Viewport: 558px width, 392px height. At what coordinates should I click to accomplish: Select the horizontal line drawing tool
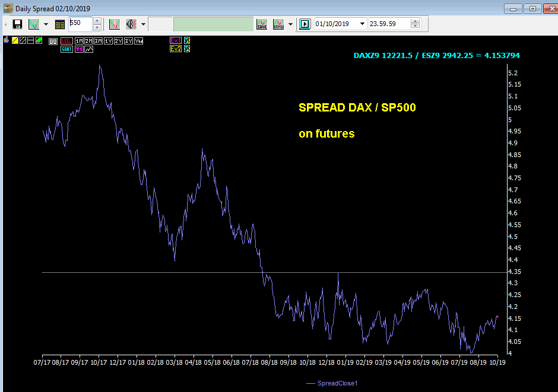31,40
